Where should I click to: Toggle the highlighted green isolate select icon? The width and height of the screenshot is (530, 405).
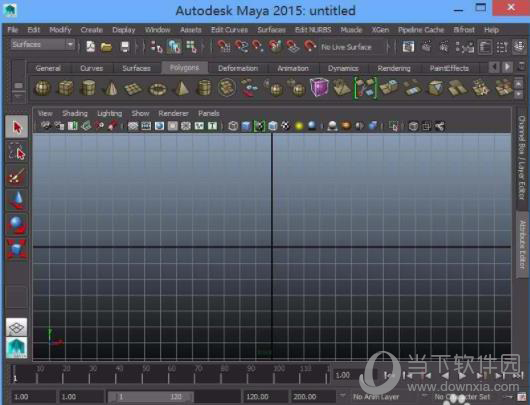259,126
